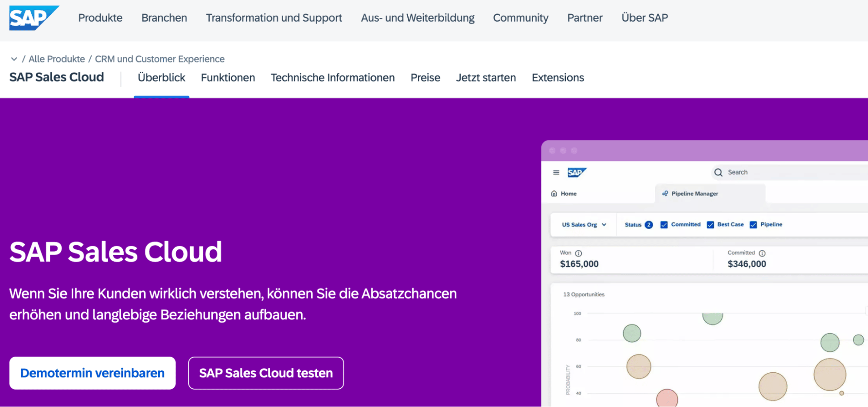The image size is (868, 407).
Task: Open the US Sales Org dropdown
Action: [x=583, y=225]
